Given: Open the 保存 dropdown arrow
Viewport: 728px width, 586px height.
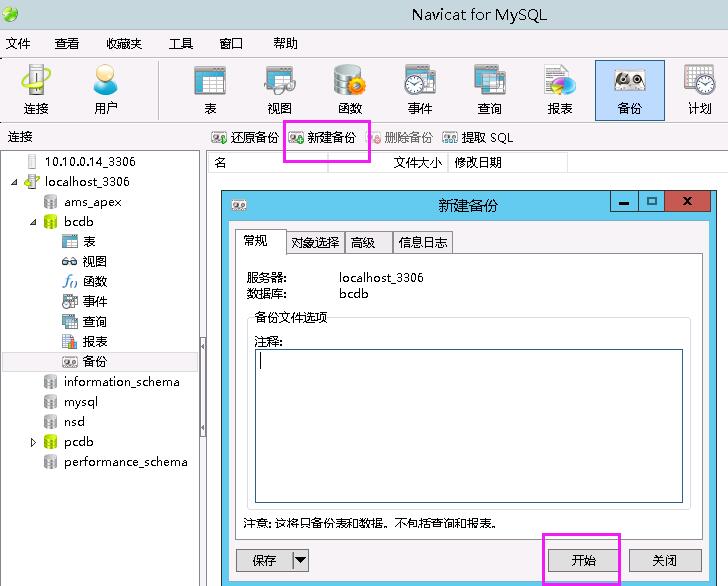Looking at the screenshot, I should point(300,561).
